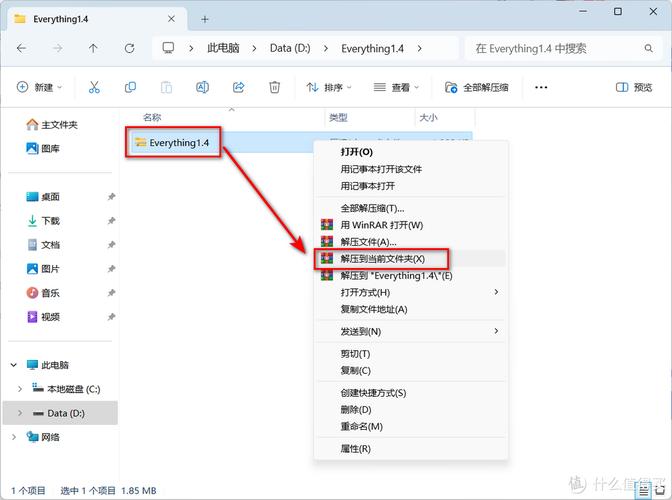Open 下载 Downloads in the sidebar

point(50,221)
